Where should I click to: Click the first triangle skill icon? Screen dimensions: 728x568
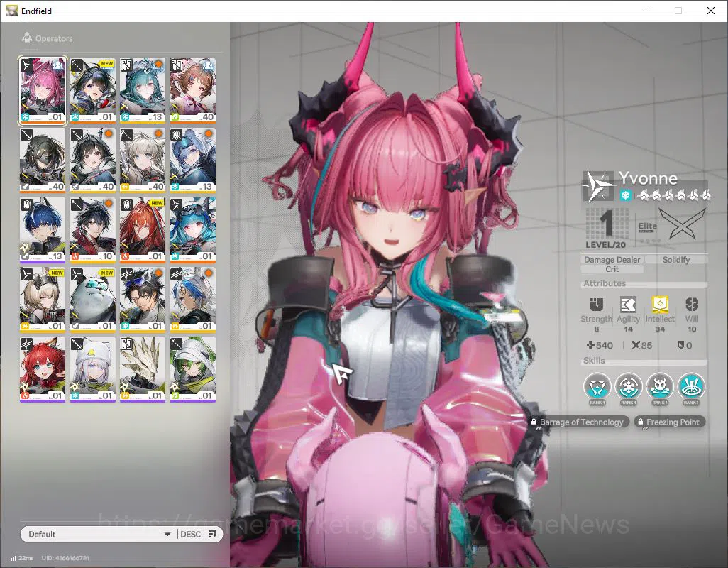click(x=597, y=386)
